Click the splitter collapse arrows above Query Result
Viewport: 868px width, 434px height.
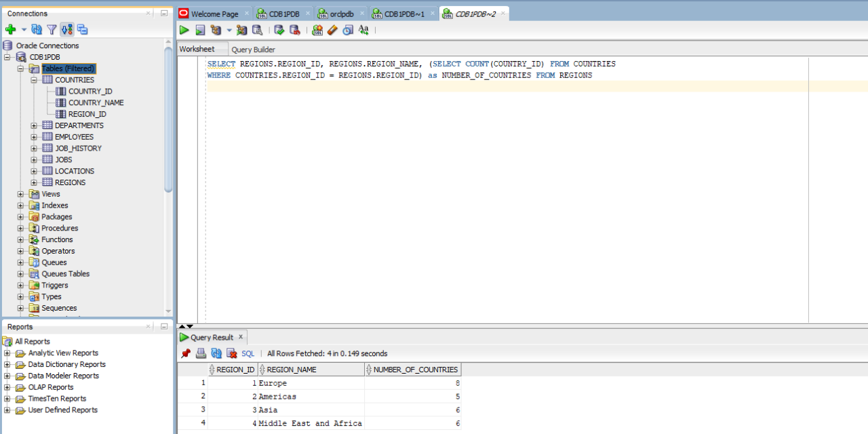tap(185, 326)
